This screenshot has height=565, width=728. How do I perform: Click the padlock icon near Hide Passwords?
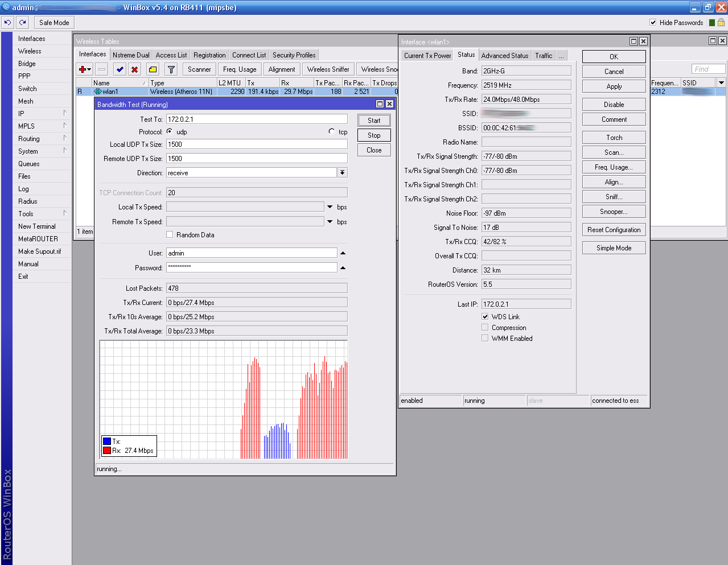point(721,23)
